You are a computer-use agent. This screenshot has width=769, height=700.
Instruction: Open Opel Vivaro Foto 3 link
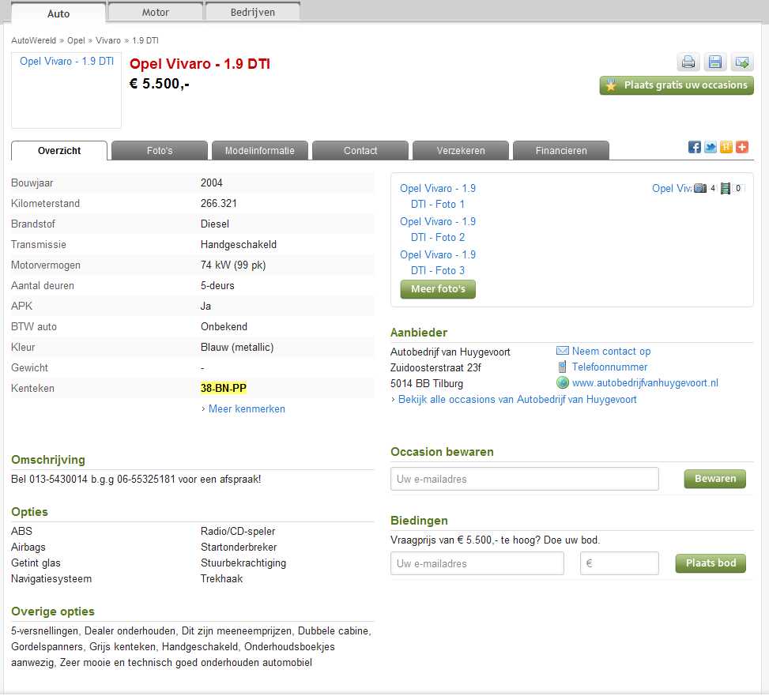[x=438, y=263]
